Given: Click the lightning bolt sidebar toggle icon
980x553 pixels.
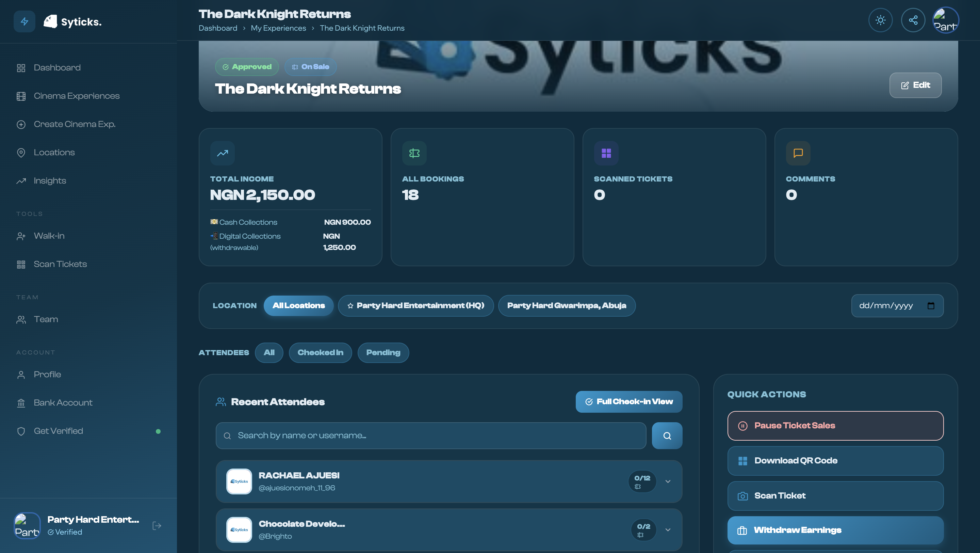Looking at the screenshot, I should 24,21.
